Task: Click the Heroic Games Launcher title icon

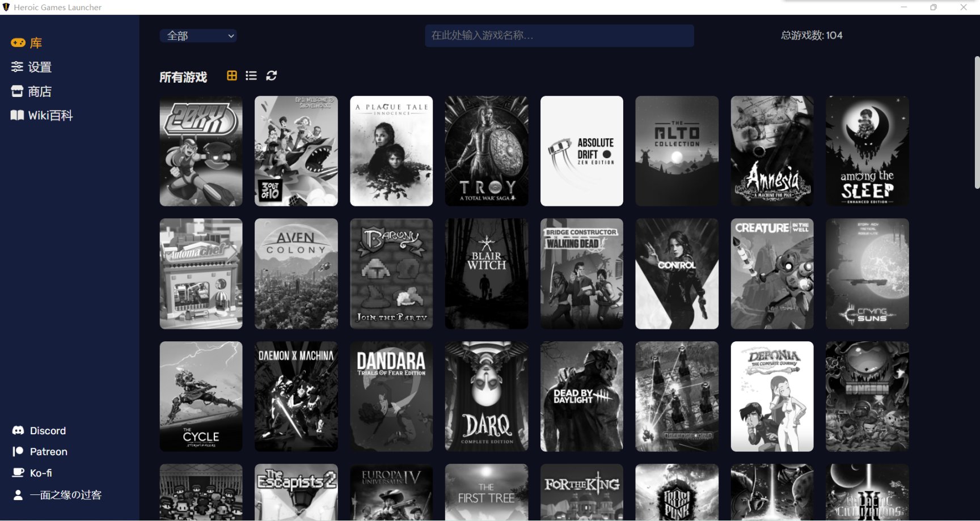Action: click(6, 7)
